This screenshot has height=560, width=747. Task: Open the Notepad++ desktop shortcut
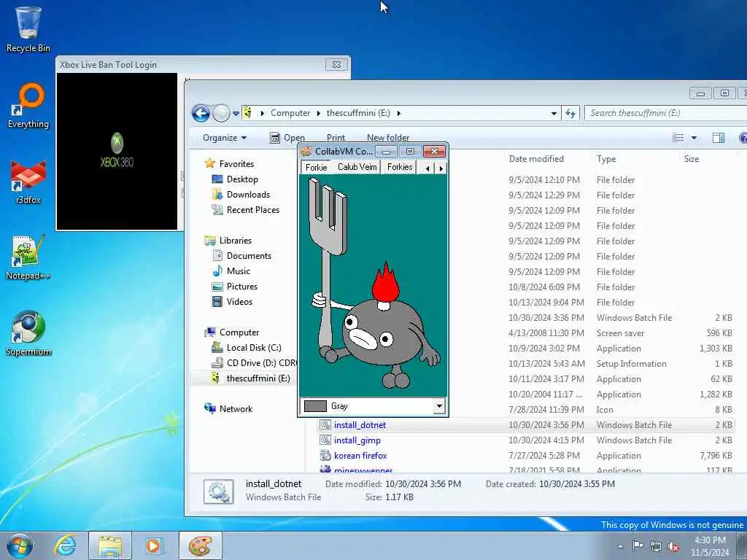tap(28, 257)
